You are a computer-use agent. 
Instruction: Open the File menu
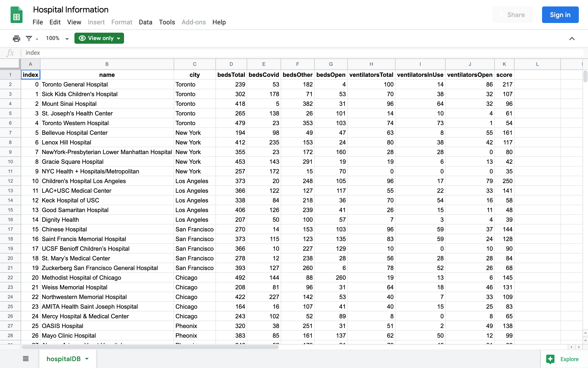point(38,22)
